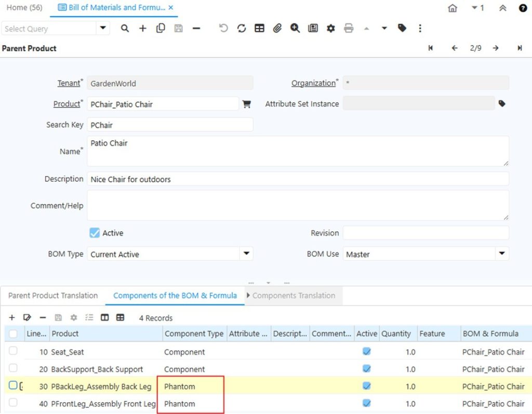Click the shopping cart icon beside Product
Viewport: 532px width, 414px height.
pyautogui.click(x=247, y=104)
